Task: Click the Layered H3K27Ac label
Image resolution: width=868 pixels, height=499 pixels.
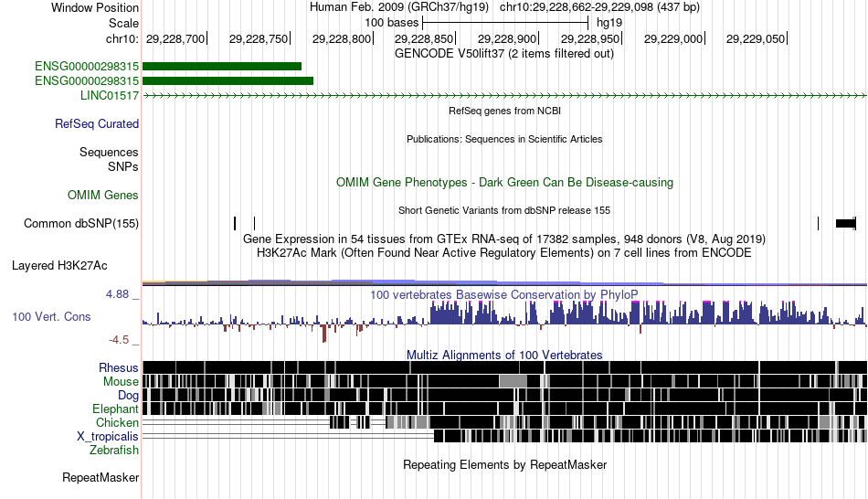Action: click(59, 265)
